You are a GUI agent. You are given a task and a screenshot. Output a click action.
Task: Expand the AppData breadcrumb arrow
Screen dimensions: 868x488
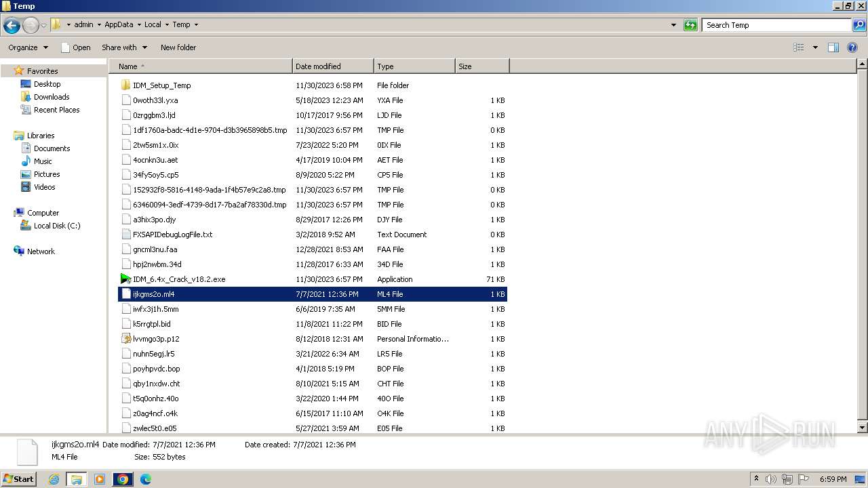click(138, 25)
